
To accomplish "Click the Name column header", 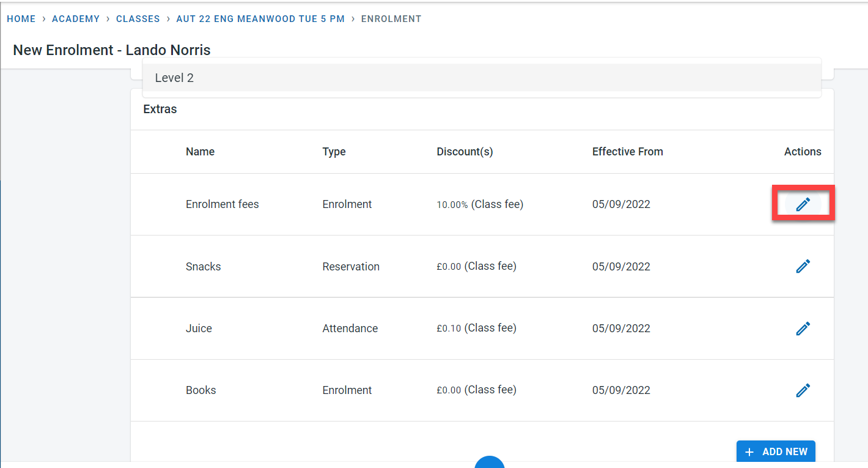I will pos(200,152).
